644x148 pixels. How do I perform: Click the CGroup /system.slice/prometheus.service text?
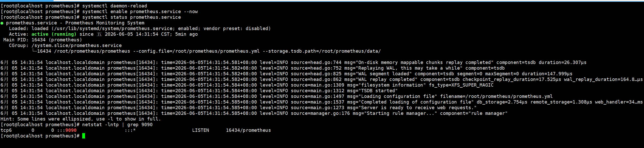77,45
